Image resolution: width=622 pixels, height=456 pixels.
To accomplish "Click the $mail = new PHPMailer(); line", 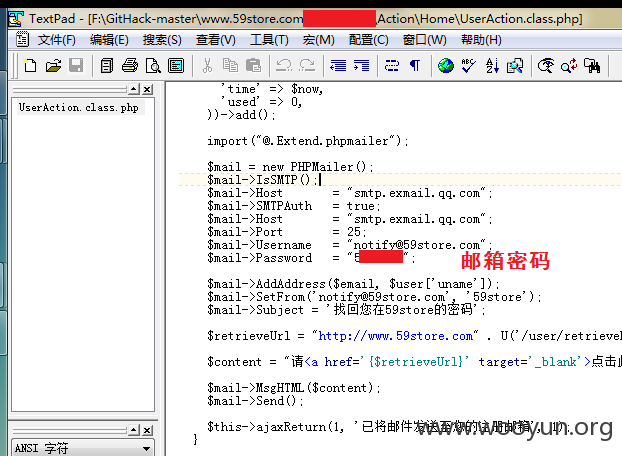I will 290,167.
